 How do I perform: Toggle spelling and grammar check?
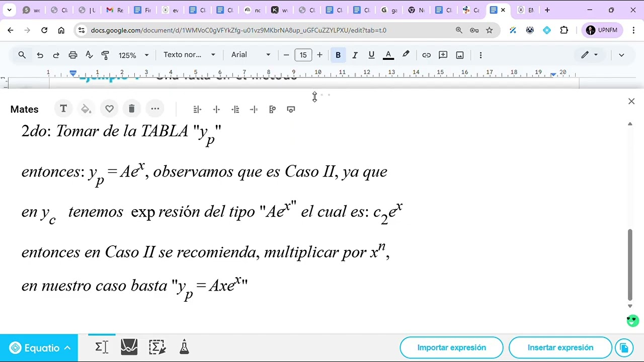89,55
